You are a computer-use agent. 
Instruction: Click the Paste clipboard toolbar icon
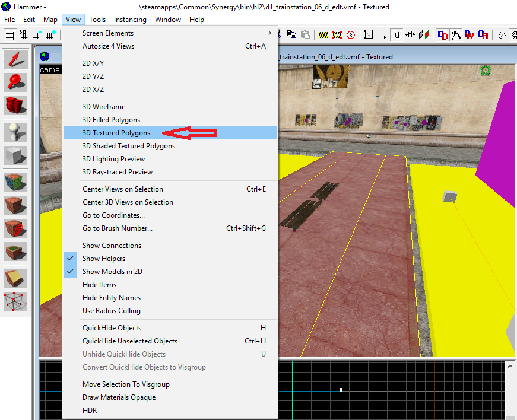click(x=305, y=34)
